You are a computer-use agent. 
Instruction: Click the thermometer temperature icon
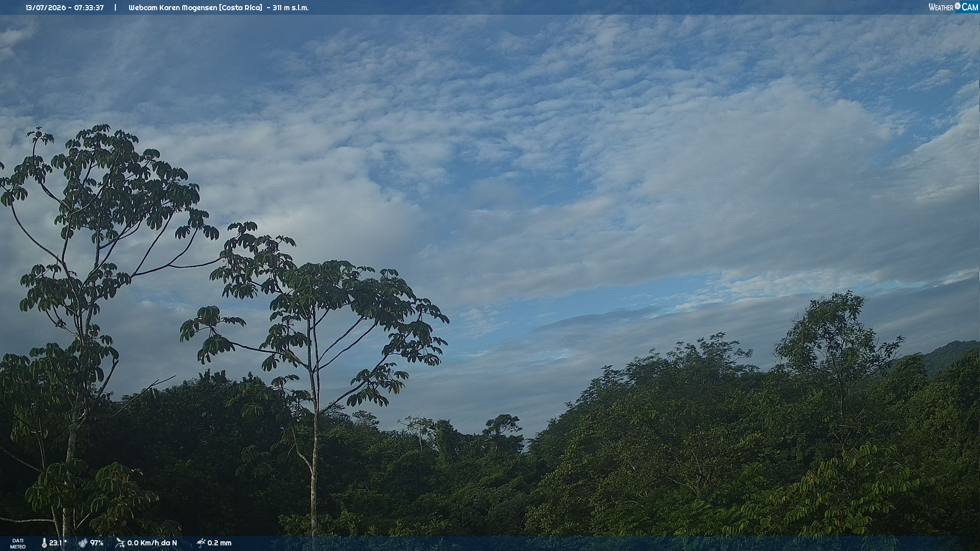[x=44, y=543]
